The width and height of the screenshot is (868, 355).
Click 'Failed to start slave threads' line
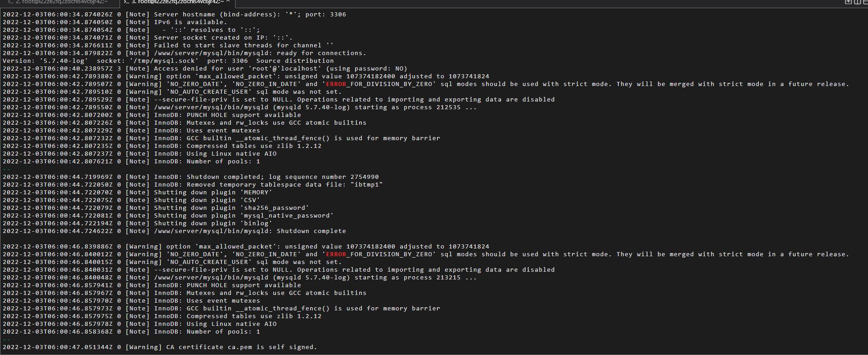tap(168, 46)
